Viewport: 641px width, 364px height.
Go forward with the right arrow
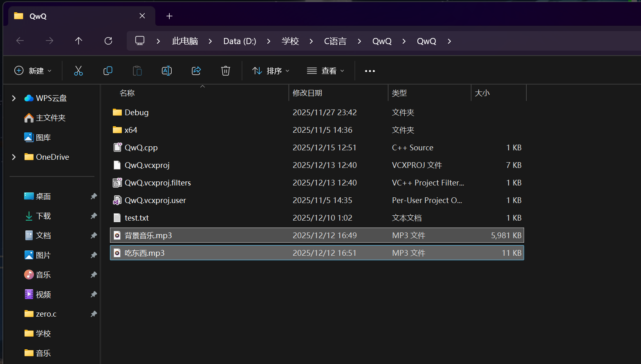click(49, 40)
